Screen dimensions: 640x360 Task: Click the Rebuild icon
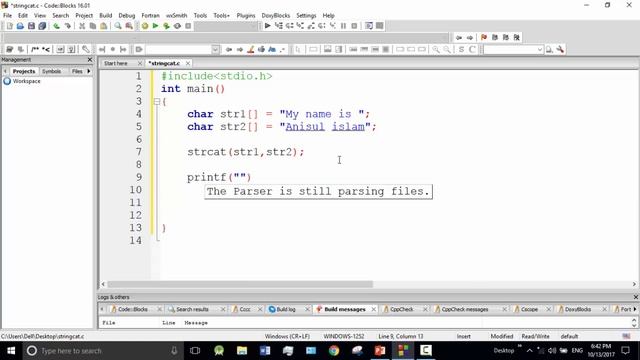tap(177, 26)
